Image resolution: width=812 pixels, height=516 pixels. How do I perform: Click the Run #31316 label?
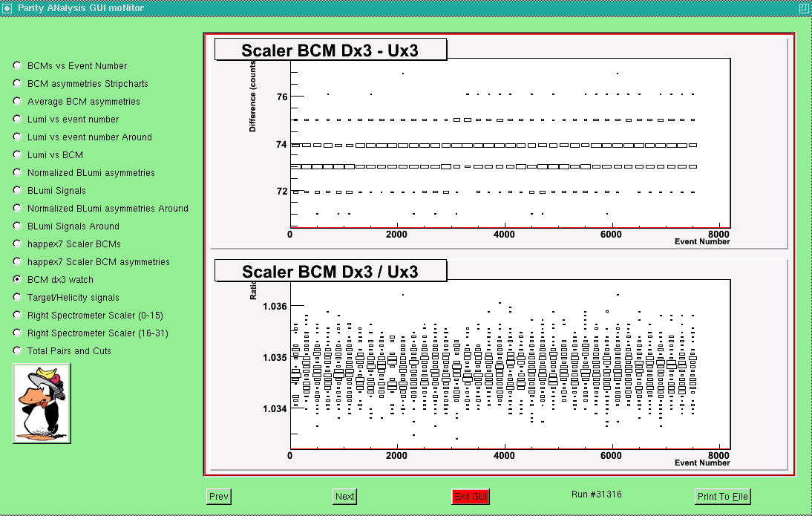597,494
